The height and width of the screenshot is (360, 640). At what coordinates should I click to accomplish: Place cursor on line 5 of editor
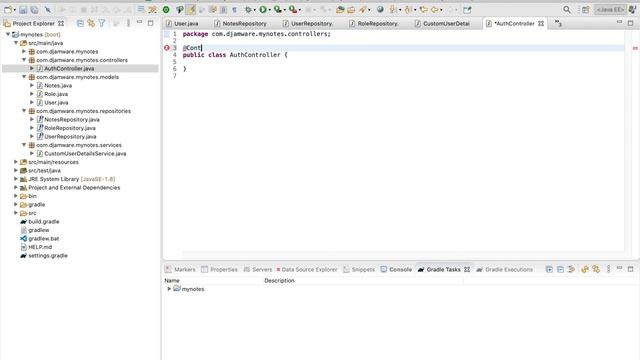point(402,62)
